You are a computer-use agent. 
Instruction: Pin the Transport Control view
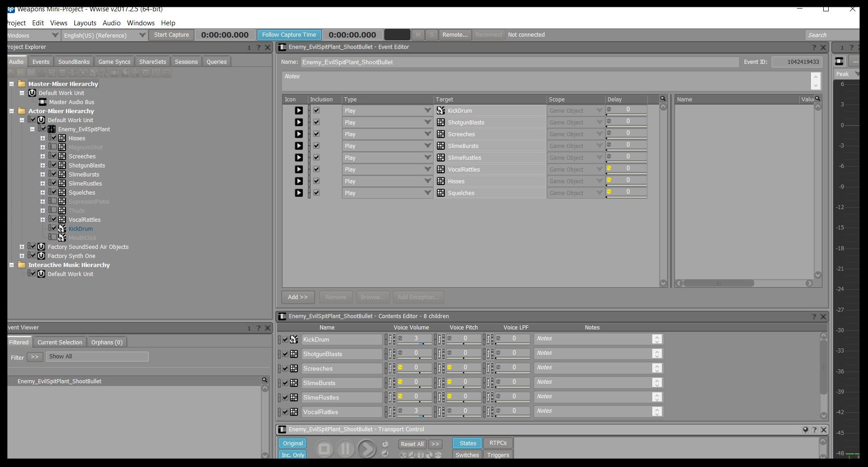[806, 429]
